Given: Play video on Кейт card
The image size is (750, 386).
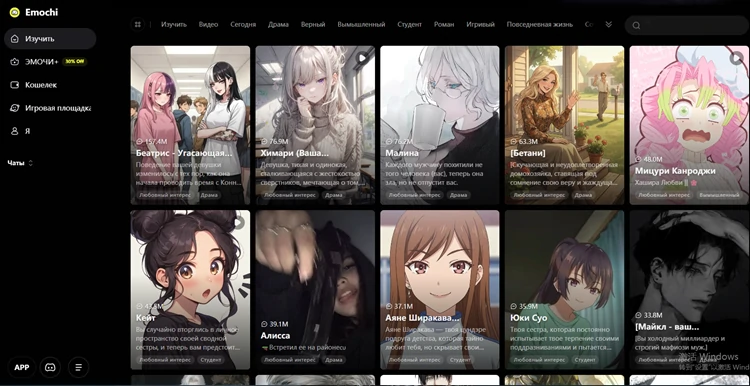Looking at the screenshot, I should coord(238,222).
